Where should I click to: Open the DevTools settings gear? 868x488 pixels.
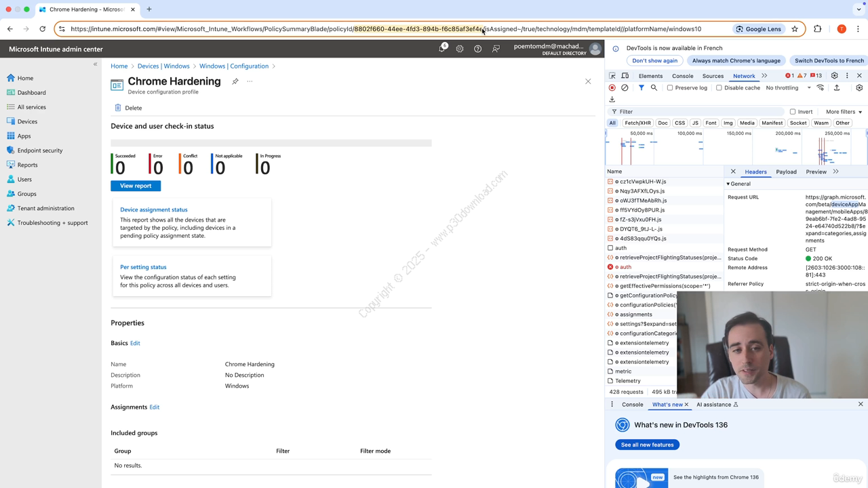(x=835, y=76)
